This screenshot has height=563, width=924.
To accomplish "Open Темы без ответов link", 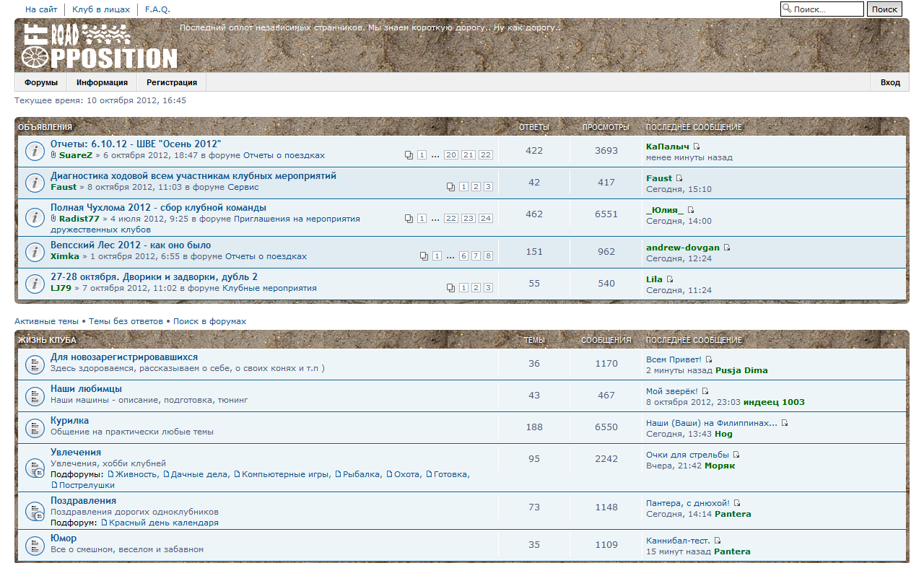I will click(x=126, y=321).
